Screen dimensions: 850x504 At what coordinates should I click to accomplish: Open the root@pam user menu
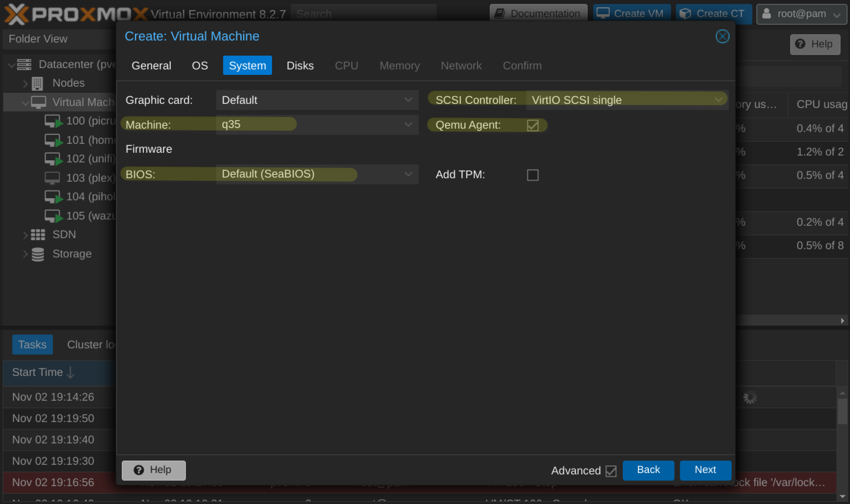click(x=801, y=14)
